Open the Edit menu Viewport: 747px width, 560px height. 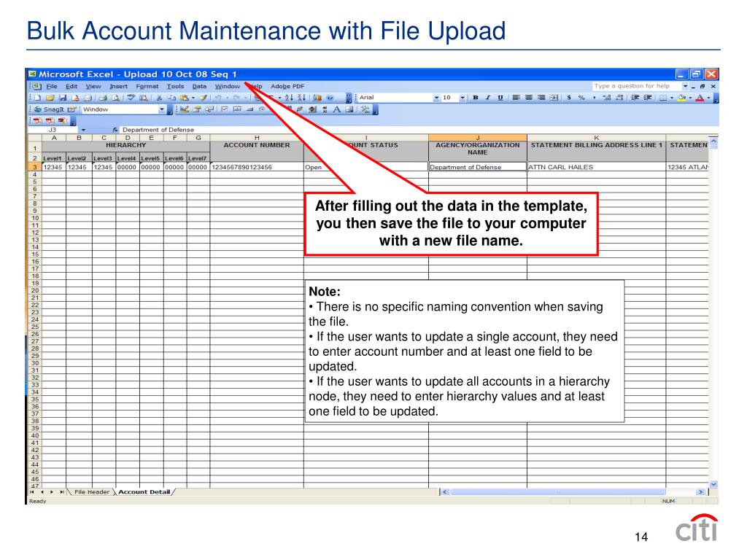71,86
